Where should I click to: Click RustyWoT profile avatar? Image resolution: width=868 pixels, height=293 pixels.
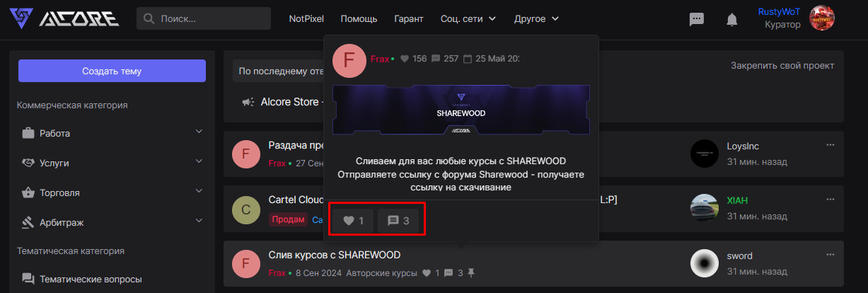click(x=822, y=18)
